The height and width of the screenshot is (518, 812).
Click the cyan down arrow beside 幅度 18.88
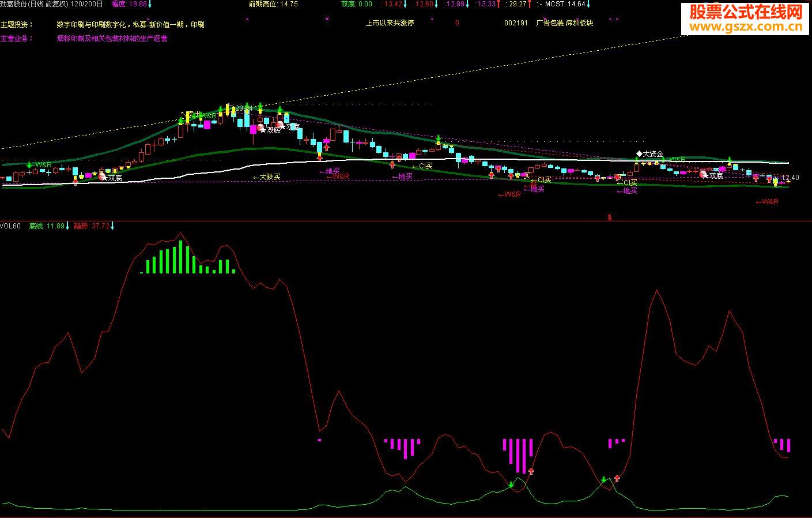pos(150,4)
